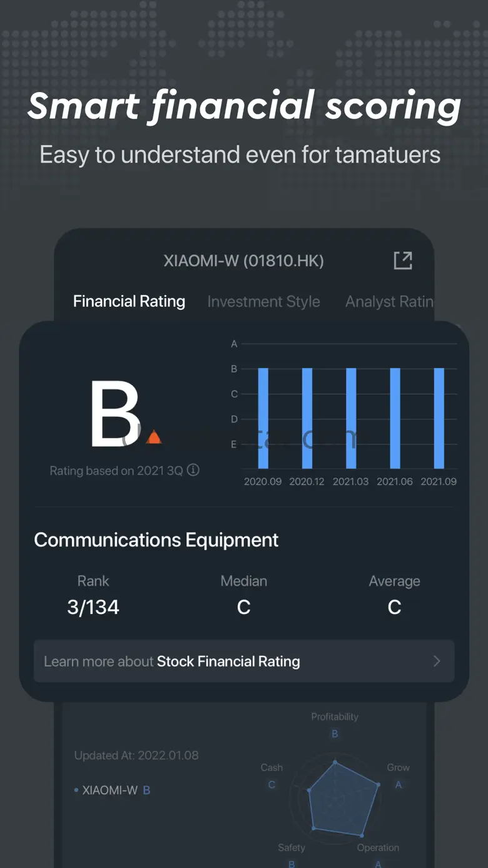Tap the orange triangle rating indicator

pos(154,437)
